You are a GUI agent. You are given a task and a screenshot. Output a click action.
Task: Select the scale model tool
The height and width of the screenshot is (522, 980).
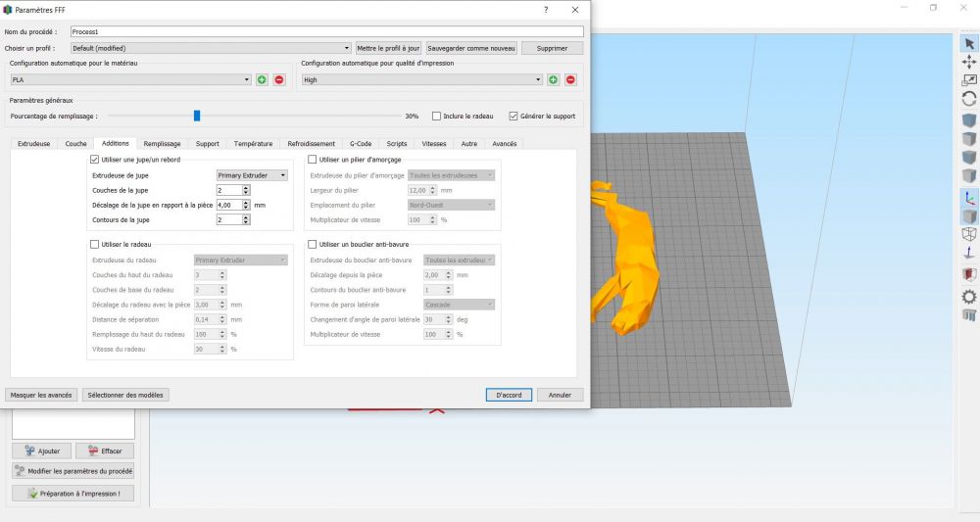click(x=969, y=80)
